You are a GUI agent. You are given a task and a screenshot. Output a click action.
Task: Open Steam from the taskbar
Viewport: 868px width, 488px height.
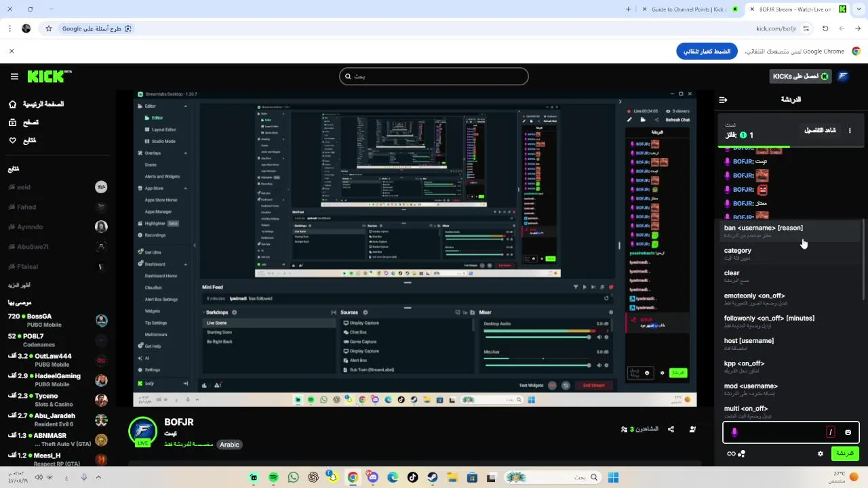tap(433, 477)
